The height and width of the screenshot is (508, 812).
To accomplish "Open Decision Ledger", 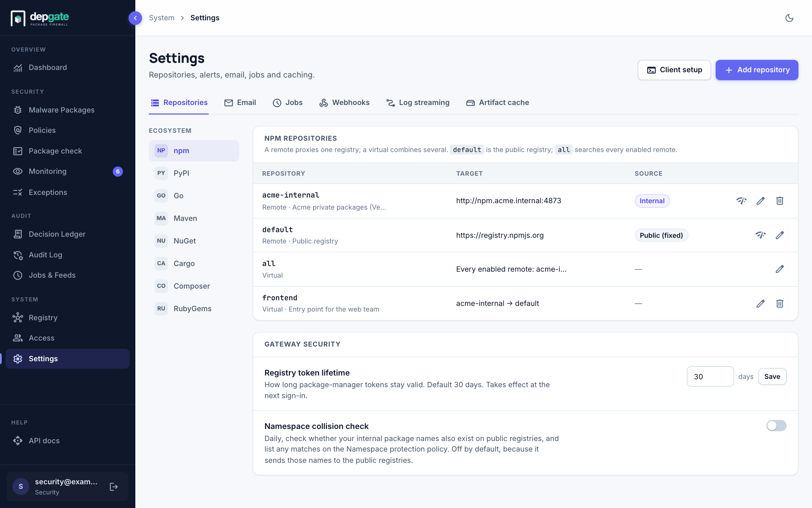I will [x=68, y=234].
